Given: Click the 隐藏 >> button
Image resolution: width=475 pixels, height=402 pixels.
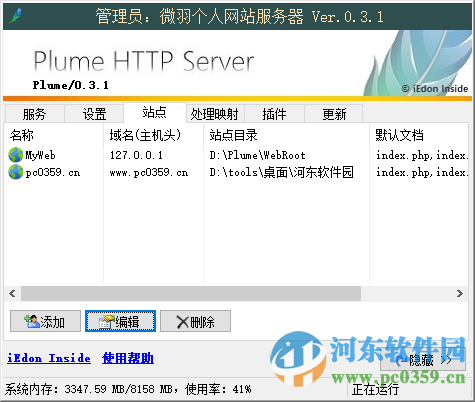Looking at the screenshot, I should pos(423,360).
